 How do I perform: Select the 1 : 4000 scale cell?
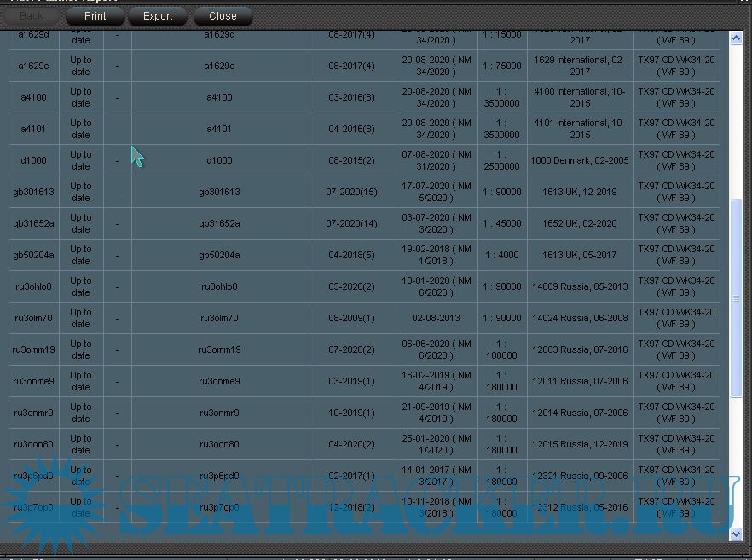(501, 256)
